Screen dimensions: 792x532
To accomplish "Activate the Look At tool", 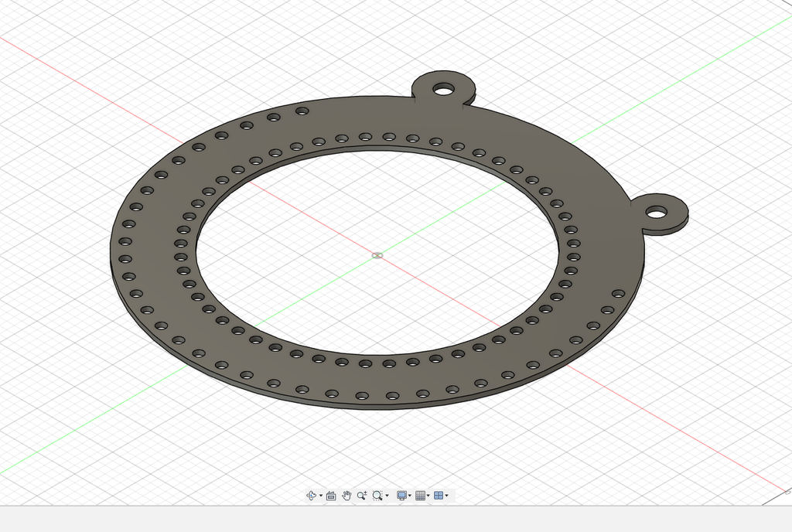I will 331,496.
